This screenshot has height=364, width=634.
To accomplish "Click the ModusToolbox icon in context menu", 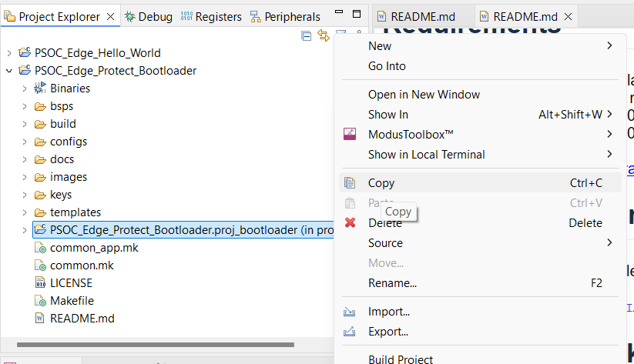I will coord(350,135).
